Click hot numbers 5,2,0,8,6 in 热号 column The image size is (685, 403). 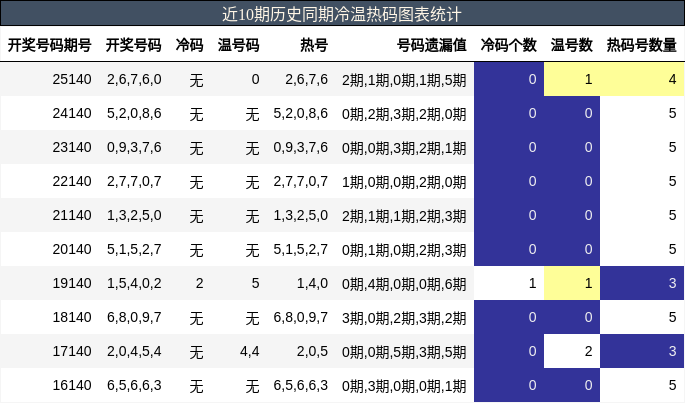click(x=301, y=113)
